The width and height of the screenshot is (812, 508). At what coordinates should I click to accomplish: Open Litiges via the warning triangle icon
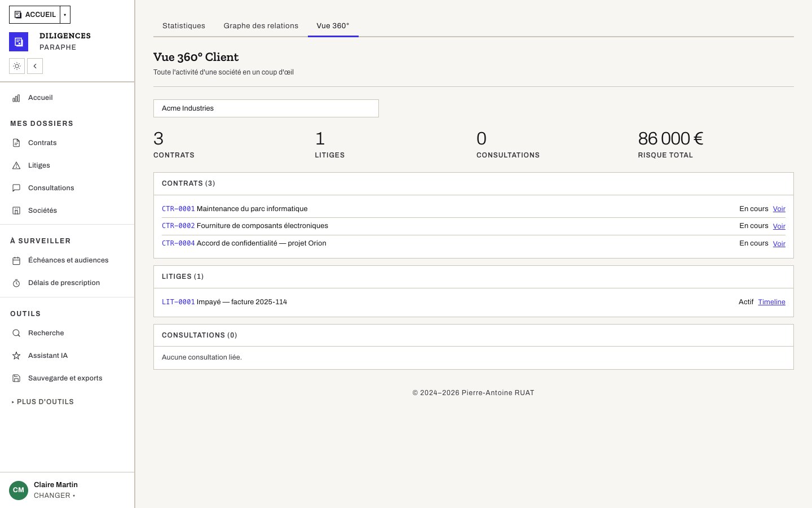point(16,165)
